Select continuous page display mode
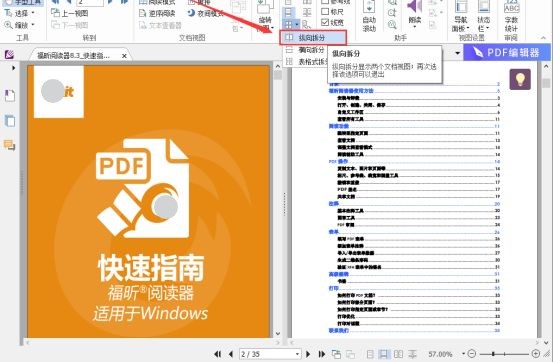 tap(383, 354)
